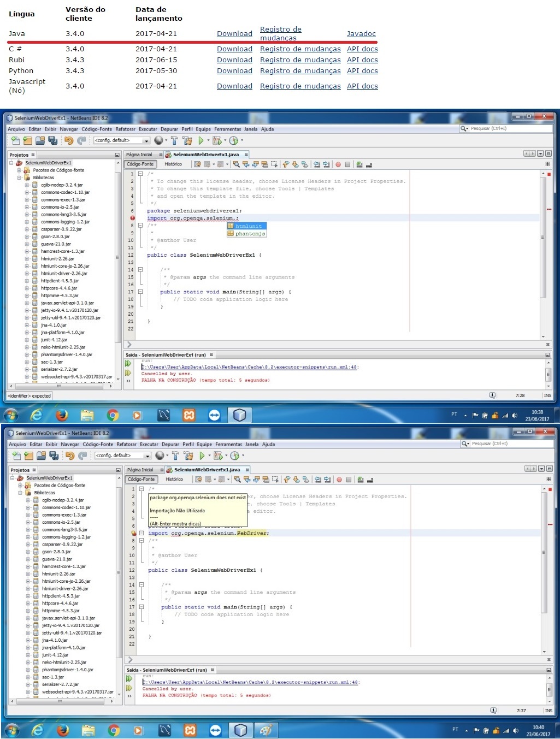Click run.xml:48 output link in yellow-tooltip NetBeans window

click(251, 682)
